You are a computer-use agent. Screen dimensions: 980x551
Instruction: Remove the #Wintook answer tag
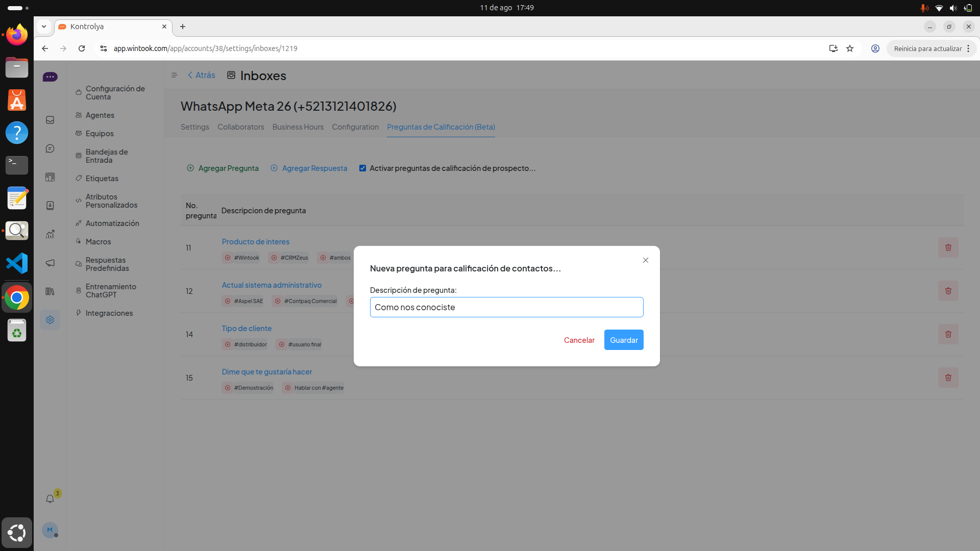[228, 258]
